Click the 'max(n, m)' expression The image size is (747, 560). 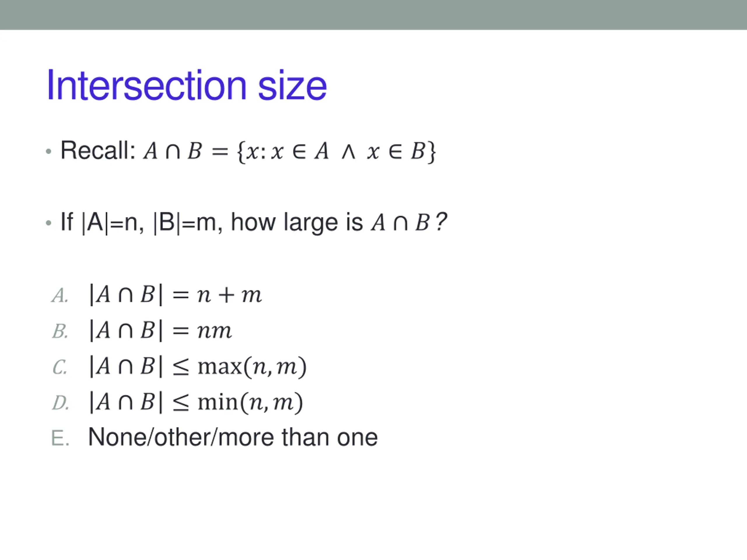click(x=252, y=367)
